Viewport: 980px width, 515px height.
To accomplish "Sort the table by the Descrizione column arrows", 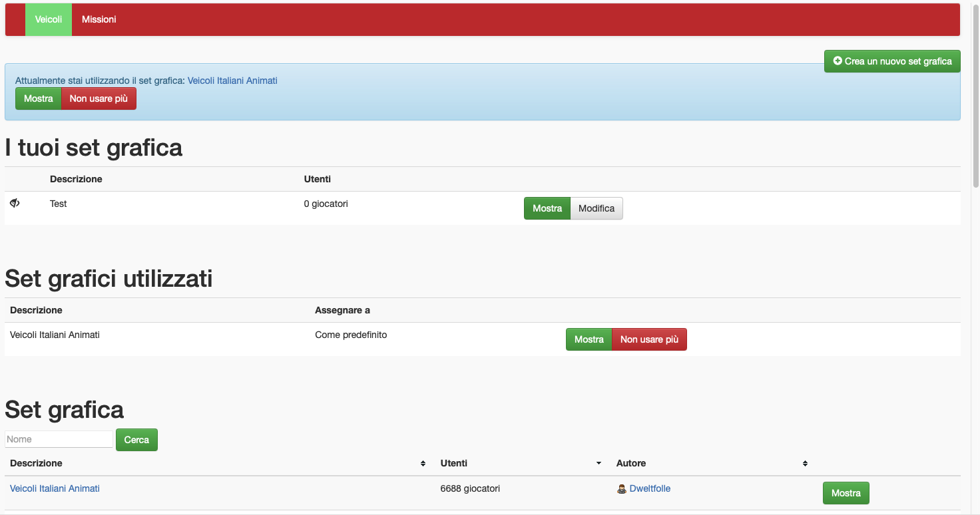I will [x=423, y=464].
